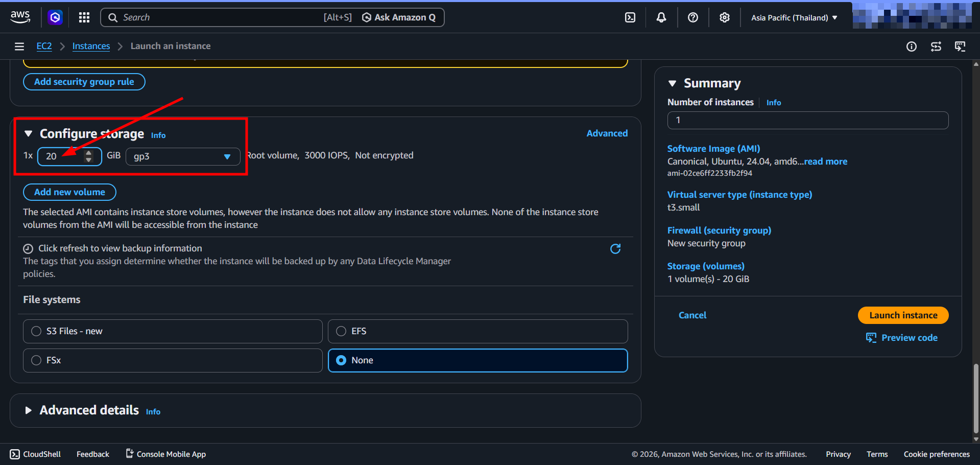Click the Ask Amazon Q button
Screen dimensions: 980x465
[399, 17]
